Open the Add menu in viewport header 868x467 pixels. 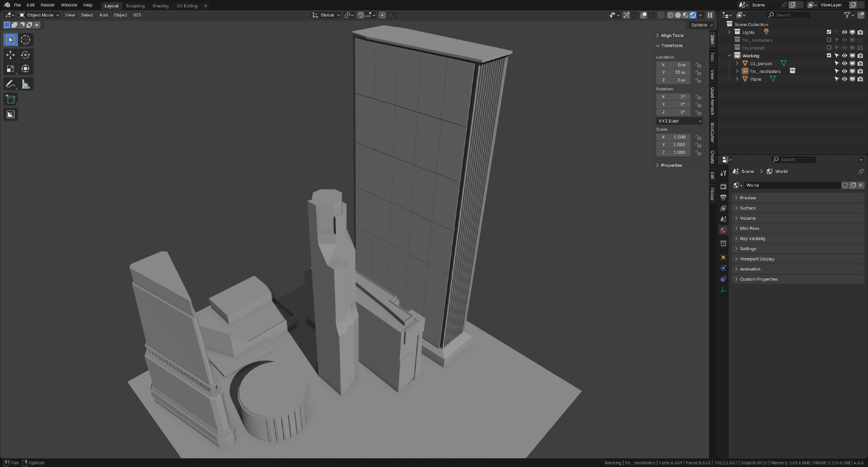(103, 15)
